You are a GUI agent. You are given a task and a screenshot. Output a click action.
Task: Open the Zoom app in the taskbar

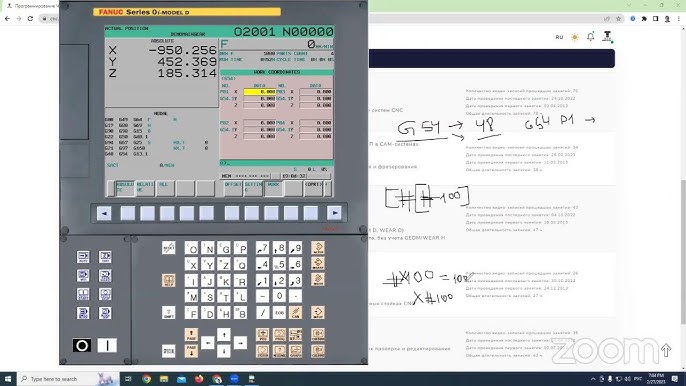point(234,379)
